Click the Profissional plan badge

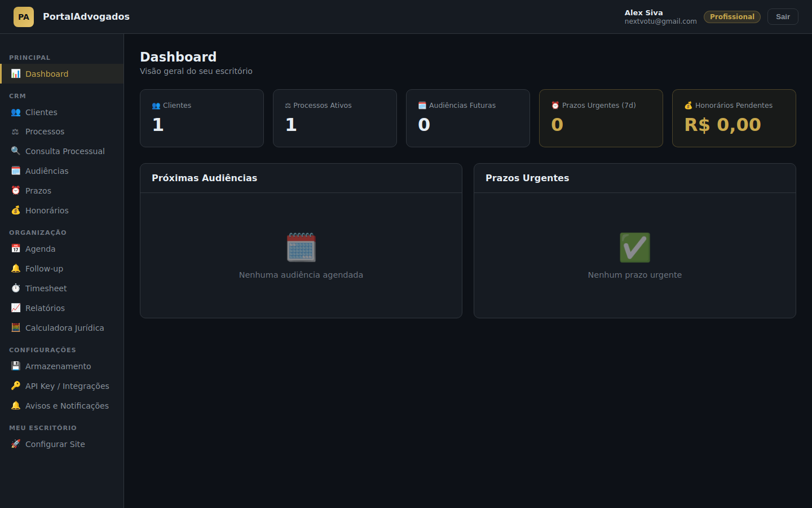coord(731,16)
